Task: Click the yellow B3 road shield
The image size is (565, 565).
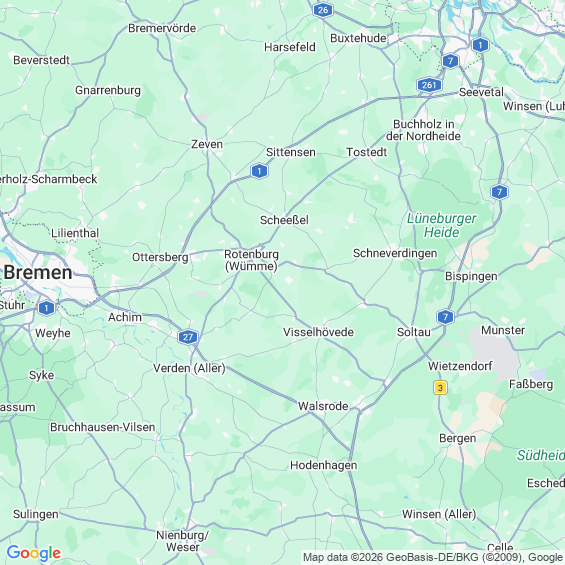Action: click(x=440, y=388)
